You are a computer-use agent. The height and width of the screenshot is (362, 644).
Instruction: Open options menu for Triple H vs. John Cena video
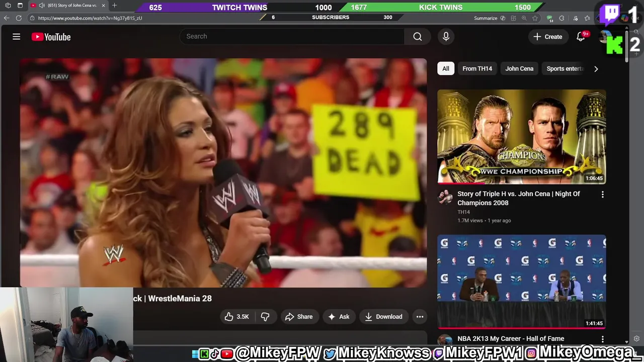602,195
